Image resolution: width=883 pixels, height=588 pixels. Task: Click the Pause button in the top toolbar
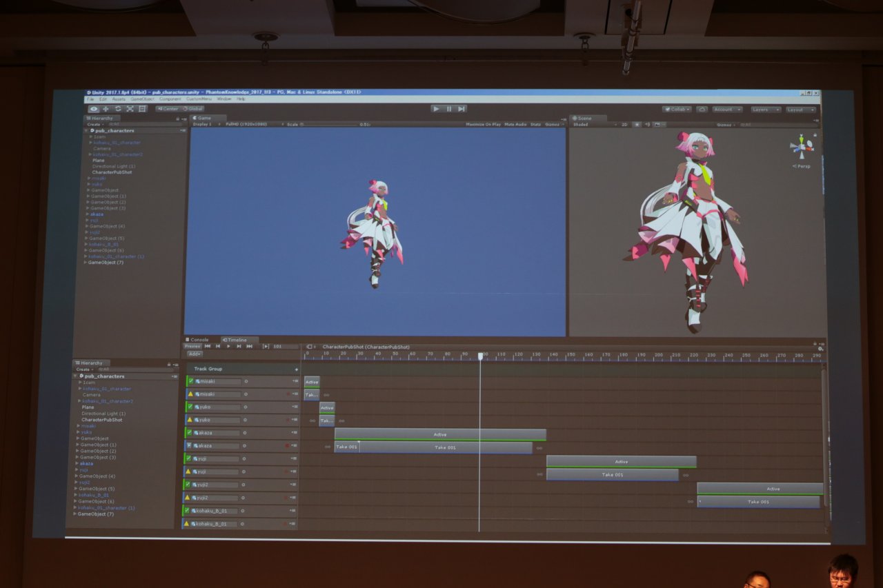pos(449,109)
